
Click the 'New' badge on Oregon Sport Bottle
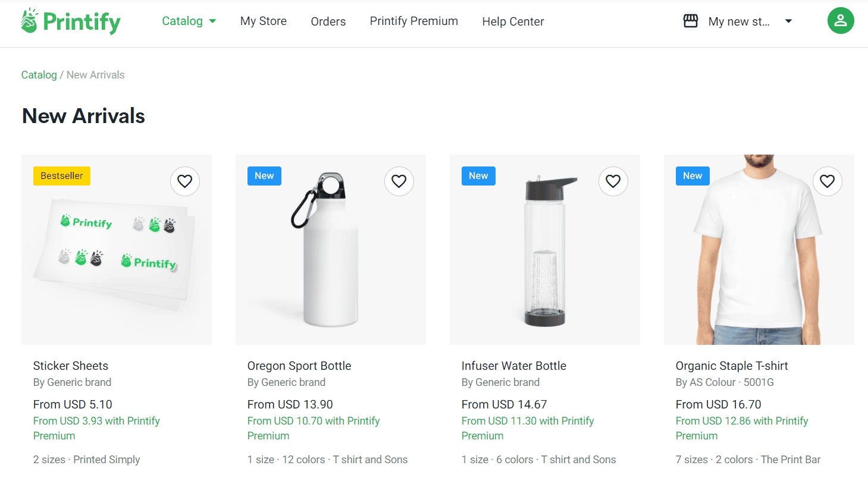(x=264, y=175)
